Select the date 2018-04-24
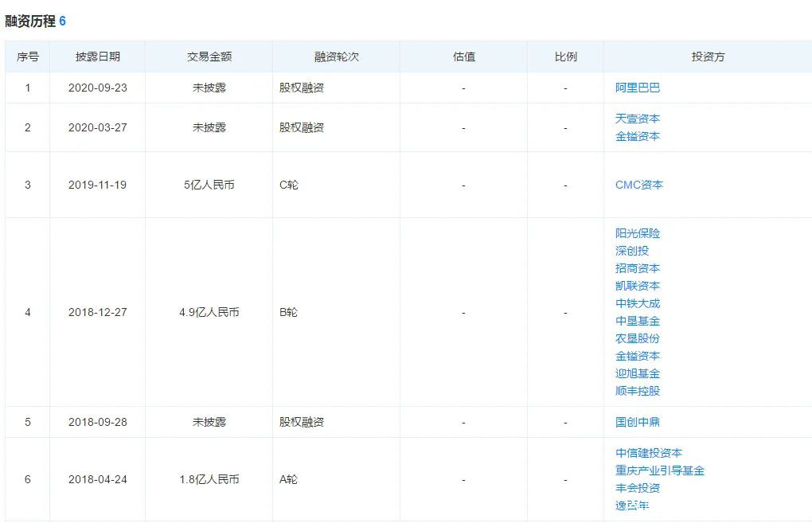The width and height of the screenshot is (812, 523). coord(97,480)
